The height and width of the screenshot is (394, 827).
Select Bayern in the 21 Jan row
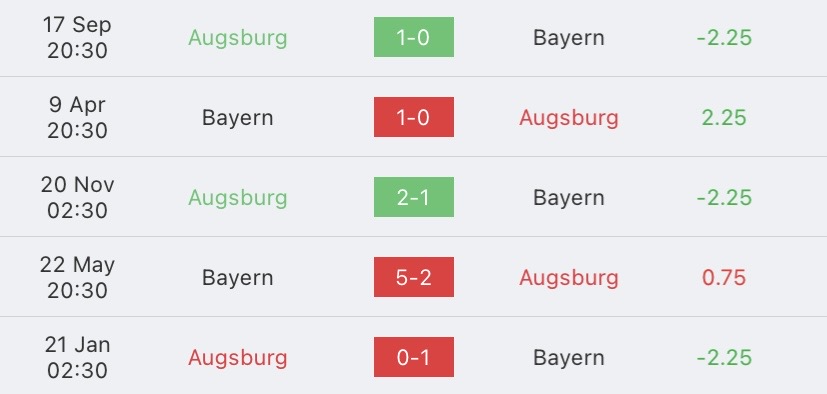pyautogui.click(x=569, y=358)
